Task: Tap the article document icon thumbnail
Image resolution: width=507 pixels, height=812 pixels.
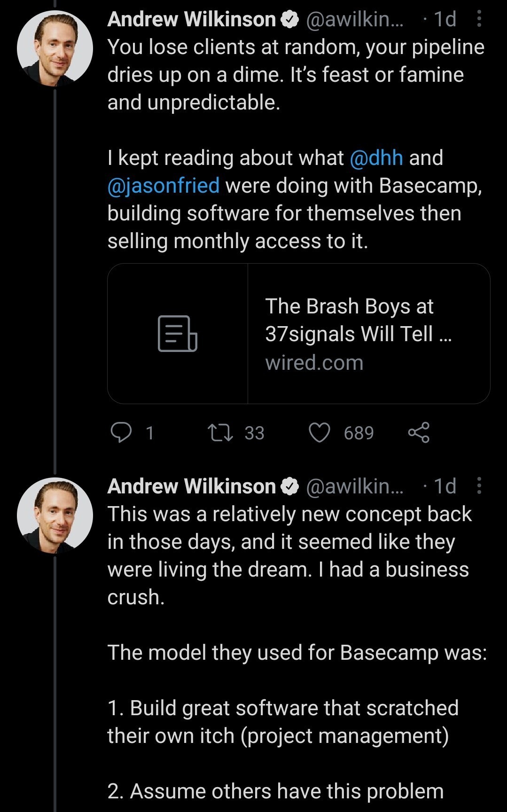Action: pos(178,334)
